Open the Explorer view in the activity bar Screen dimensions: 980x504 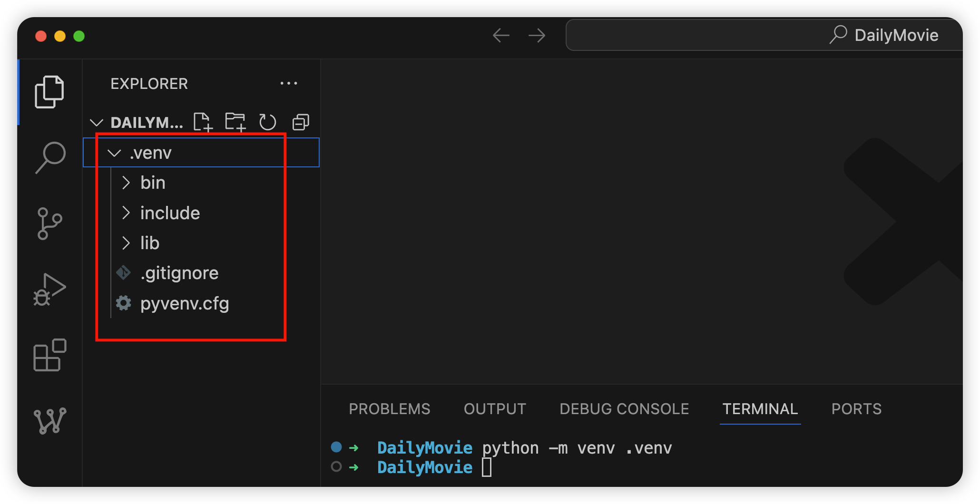(x=49, y=91)
